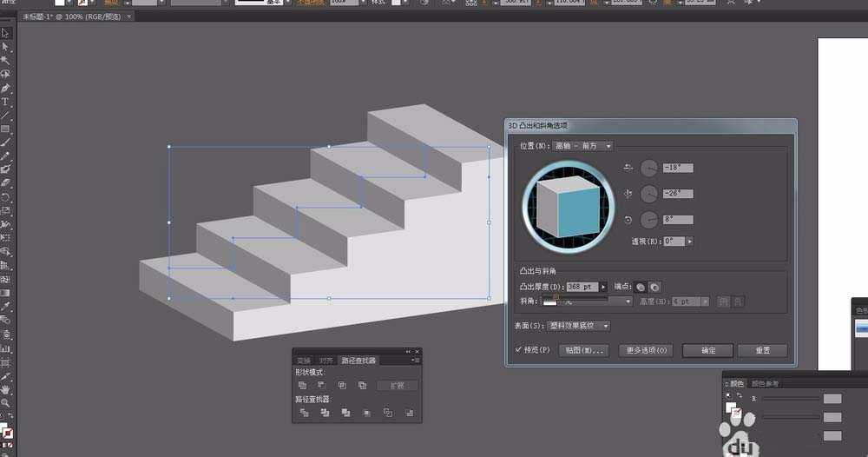Select the Zoom tool
Screen dimensions: 868x457
5,403
